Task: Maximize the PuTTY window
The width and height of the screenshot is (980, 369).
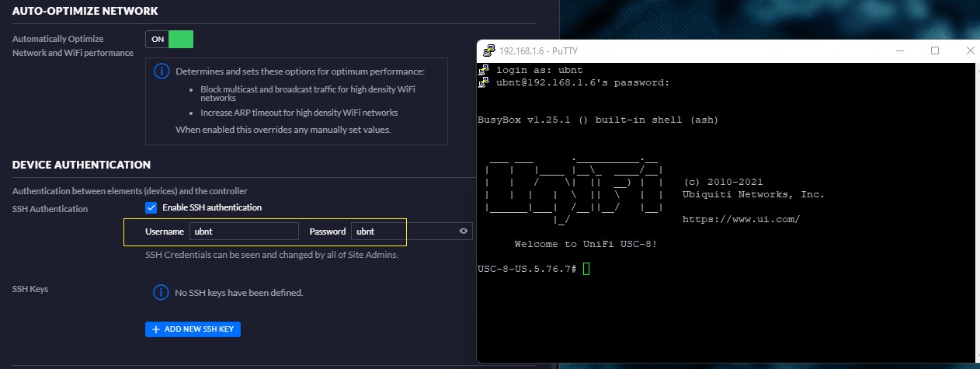Action: (x=935, y=50)
